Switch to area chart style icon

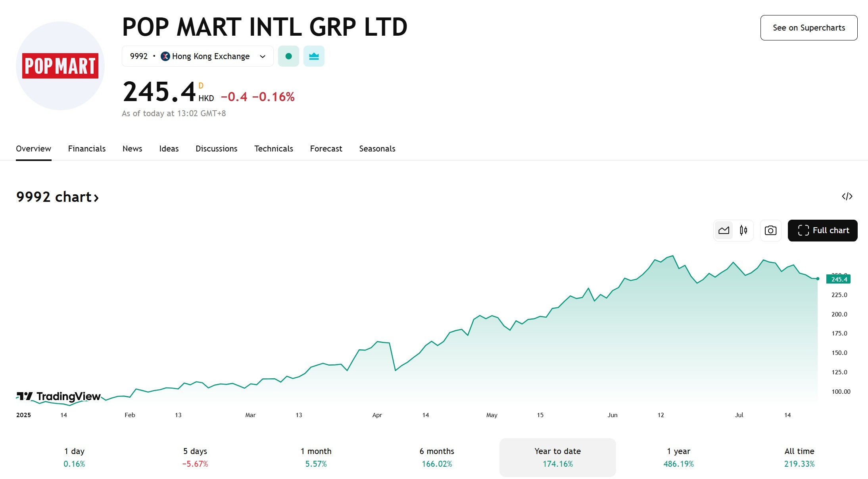pyautogui.click(x=724, y=230)
